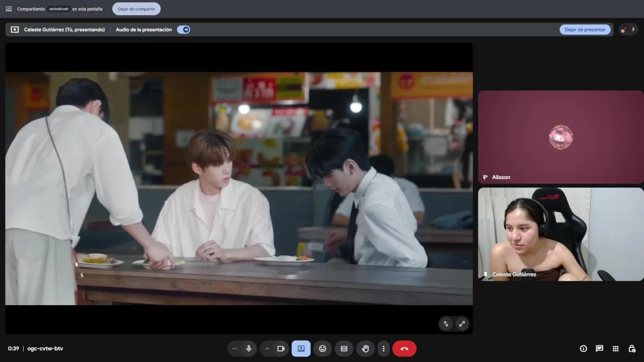Leave the call with the red hang-up button
Image resolution: width=644 pixels, height=362 pixels.
[404, 348]
